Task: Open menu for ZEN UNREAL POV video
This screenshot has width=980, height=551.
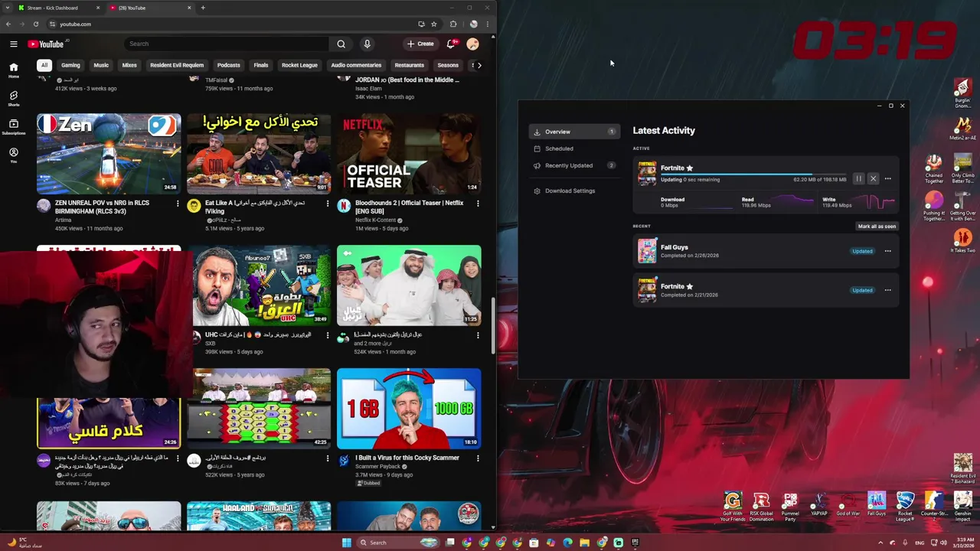Action: tap(178, 204)
